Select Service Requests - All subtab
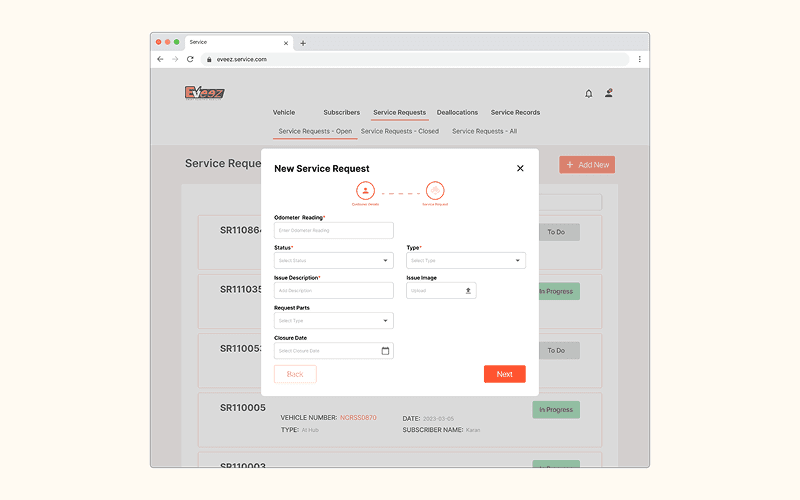The image size is (800, 500). point(484,131)
